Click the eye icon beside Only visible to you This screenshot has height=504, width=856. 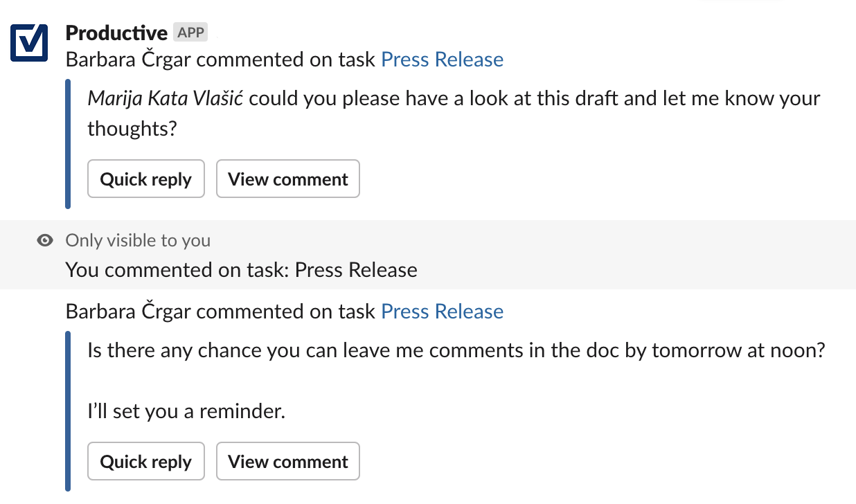coord(46,240)
